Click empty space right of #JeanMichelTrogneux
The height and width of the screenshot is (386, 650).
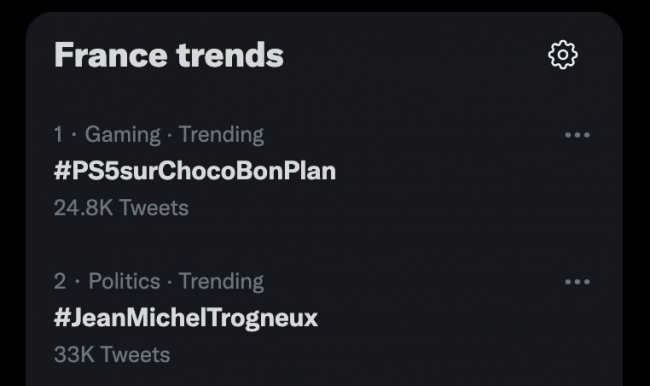coord(439,318)
